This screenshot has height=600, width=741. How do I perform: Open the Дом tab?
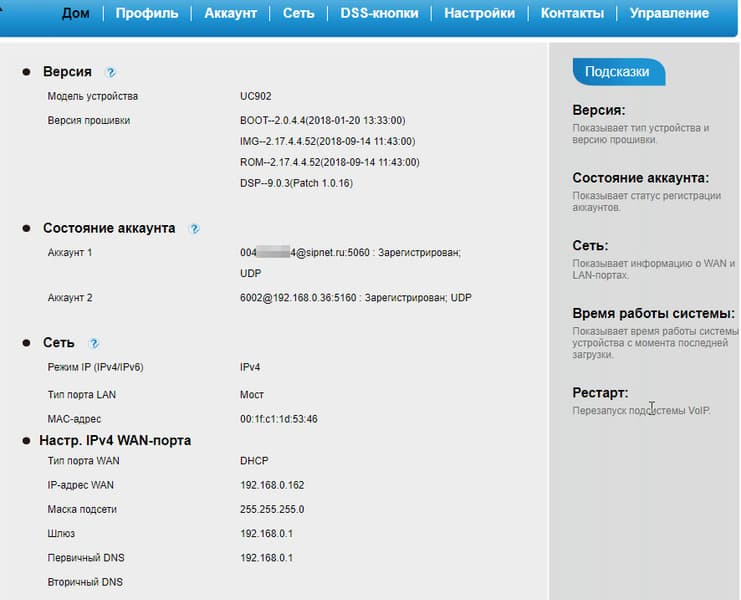pyautogui.click(x=76, y=13)
